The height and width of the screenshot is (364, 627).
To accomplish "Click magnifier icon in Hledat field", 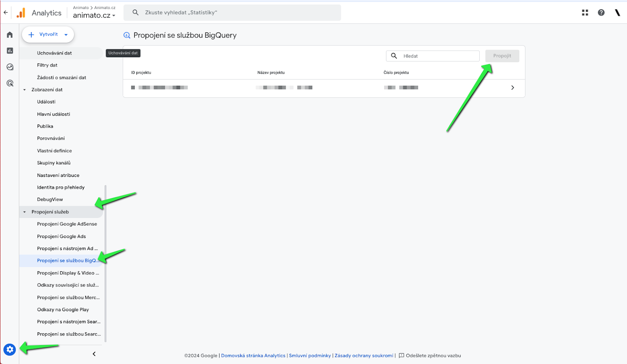I will click(x=394, y=56).
